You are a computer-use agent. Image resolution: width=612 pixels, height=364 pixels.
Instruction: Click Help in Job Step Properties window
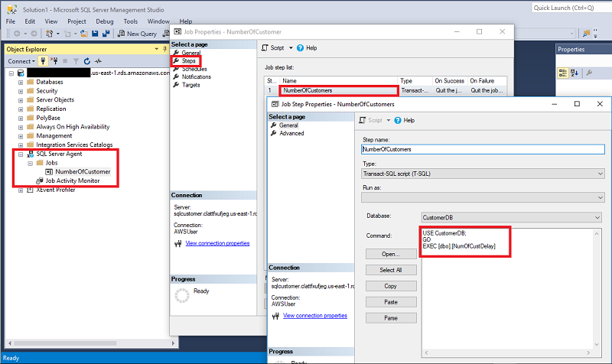tap(405, 120)
